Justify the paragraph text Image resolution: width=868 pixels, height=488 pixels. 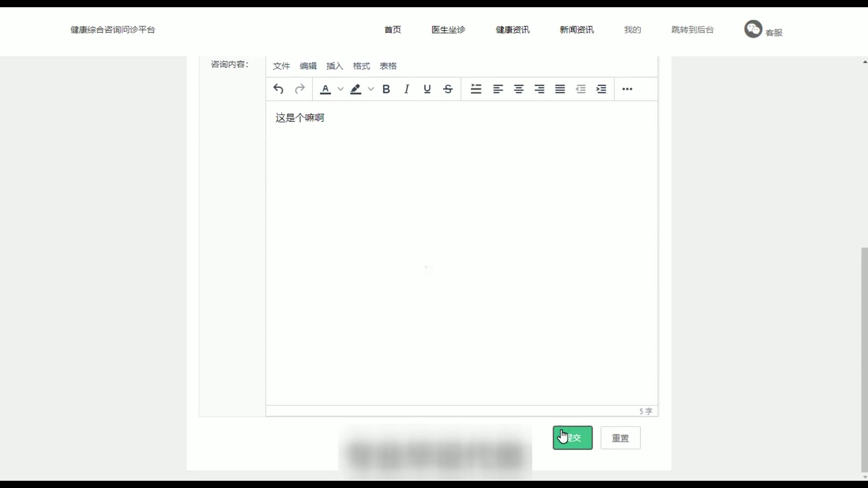click(560, 89)
